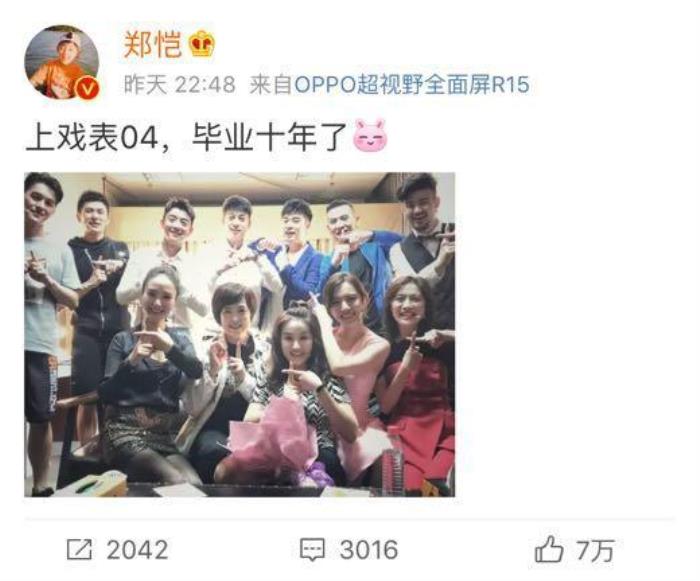The width and height of the screenshot is (700, 581).
Task: Click the 昨天 22:48 timestamp
Action: pyautogui.click(x=179, y=84)
